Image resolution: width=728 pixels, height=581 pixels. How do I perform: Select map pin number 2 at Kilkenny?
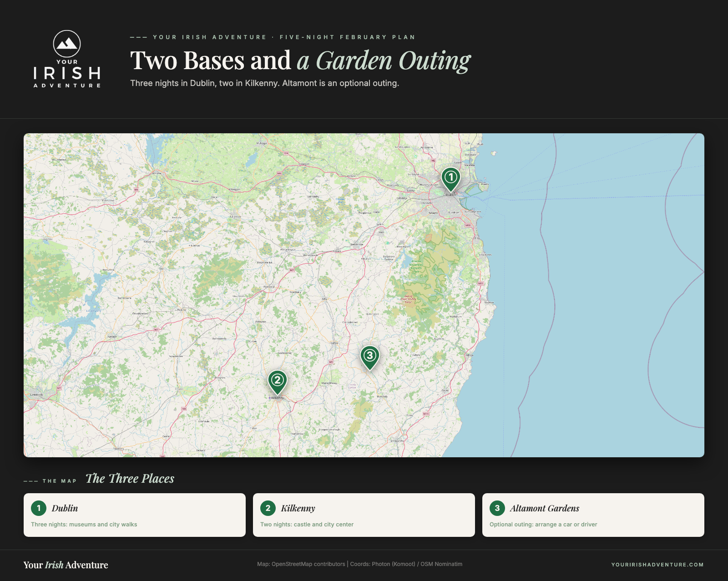click(277, 382)
